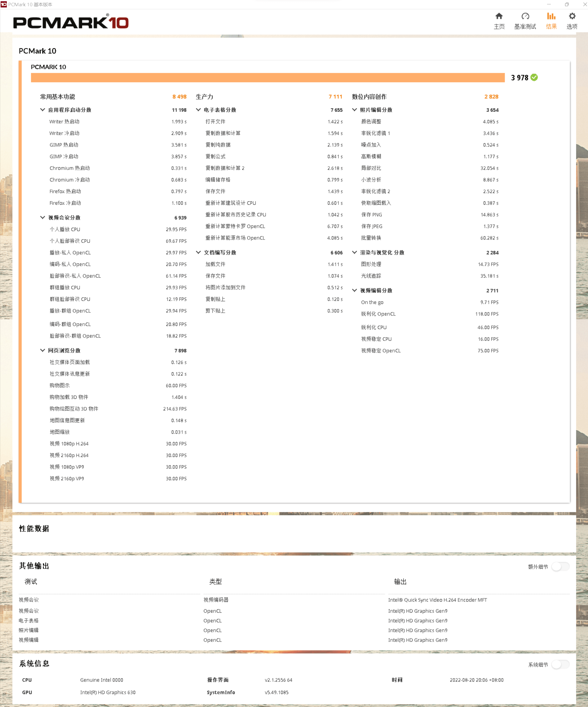Select the 将图片添加到文件 row
This screenshot has height=707, width=588.
(x=274, y=288)
